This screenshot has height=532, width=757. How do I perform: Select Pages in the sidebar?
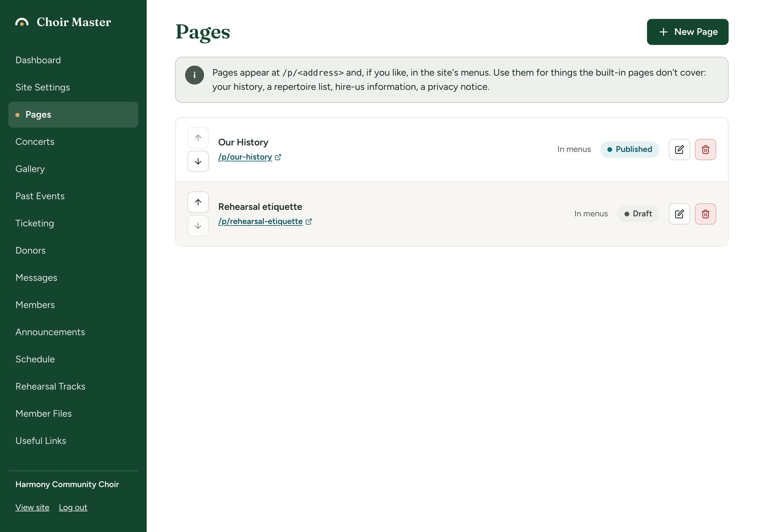pyautogui.click(x=73, y=114)
